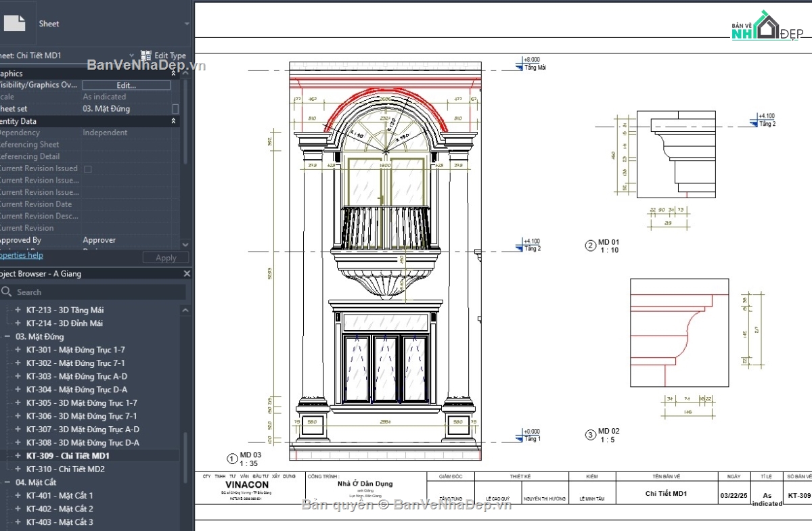
Task: Click the view title circle numbered 1
Action: [x=233, y=459]
